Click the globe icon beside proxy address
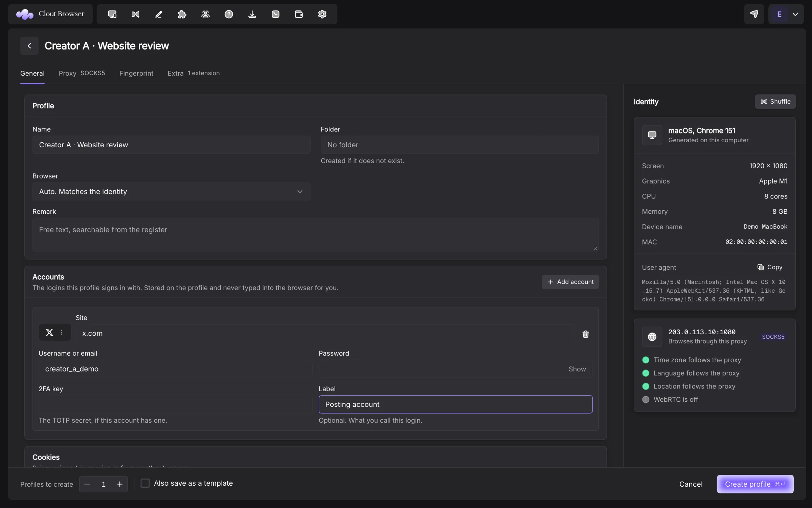 pyautogui.click(x=652, y=337)
